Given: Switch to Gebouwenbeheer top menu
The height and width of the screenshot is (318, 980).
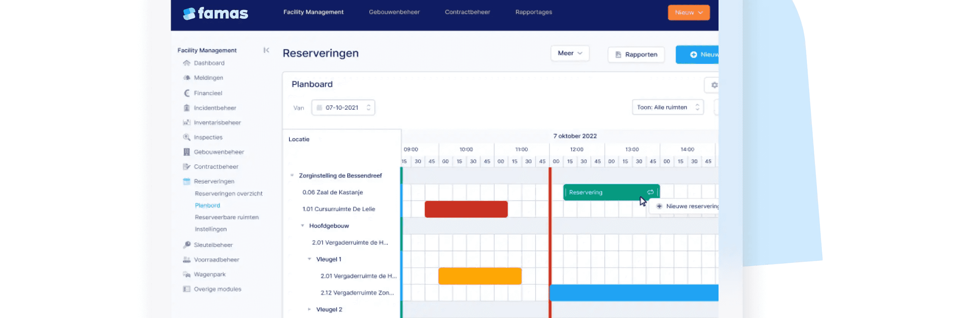Looking at the screenshot, I should point(394,12).
